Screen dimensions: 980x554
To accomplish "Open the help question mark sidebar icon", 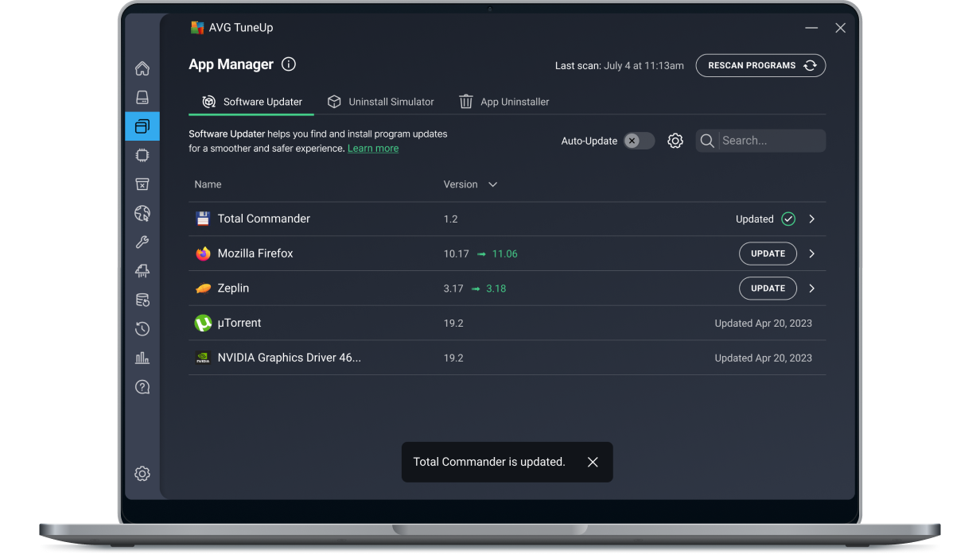I will (x=142, y=387).
